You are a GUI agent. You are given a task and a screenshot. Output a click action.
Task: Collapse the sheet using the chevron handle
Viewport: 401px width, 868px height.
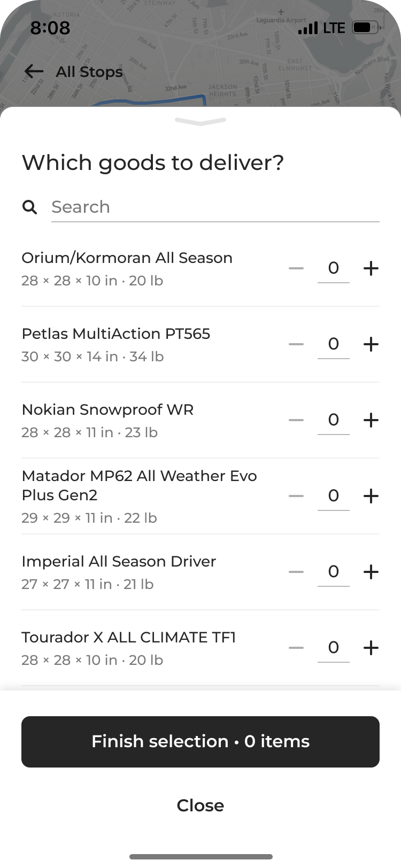click(200, 122)
